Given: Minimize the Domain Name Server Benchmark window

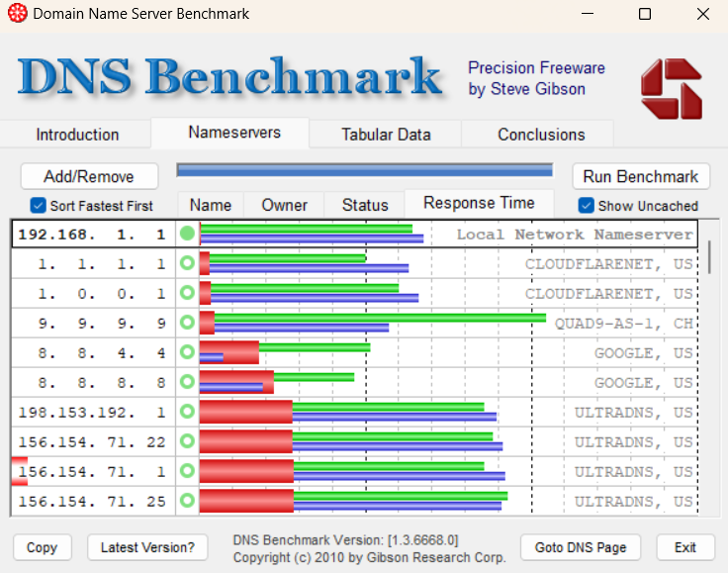Looking at the screenshot, I should (x=588, y=14).
